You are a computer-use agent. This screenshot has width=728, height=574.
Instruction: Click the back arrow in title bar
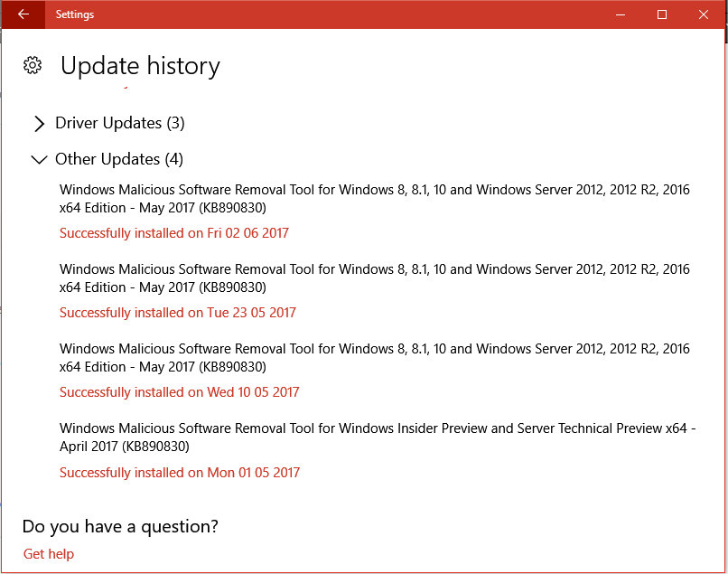pos(23,14)
